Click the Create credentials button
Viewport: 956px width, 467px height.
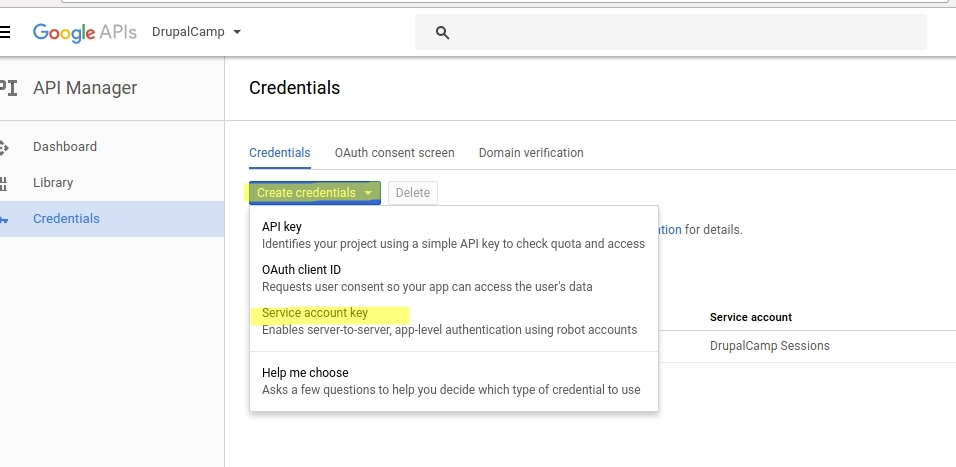click(x=315, y=193)
